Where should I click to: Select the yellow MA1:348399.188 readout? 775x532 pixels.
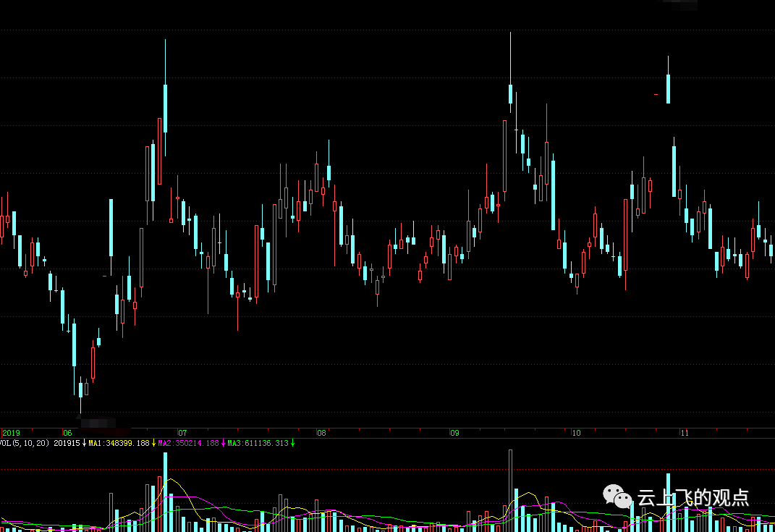(119, 443)
